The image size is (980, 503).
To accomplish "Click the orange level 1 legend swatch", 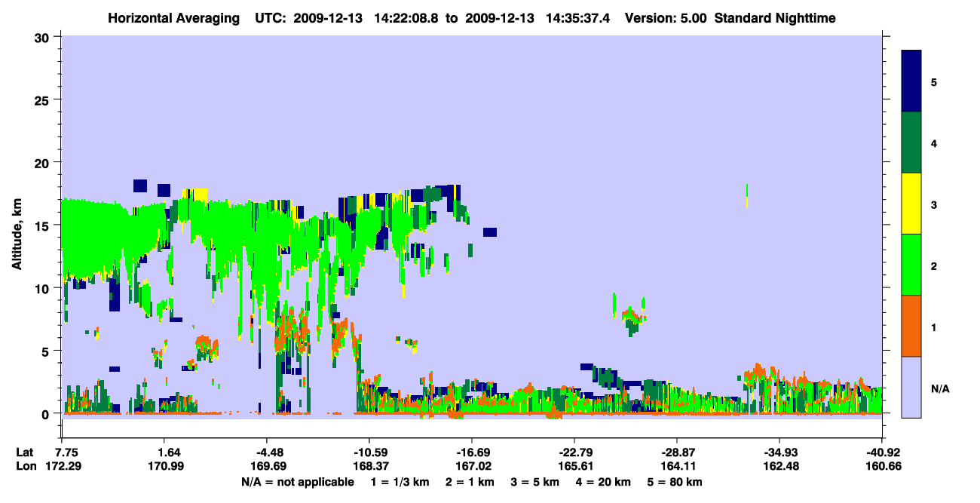I will 911,326.
